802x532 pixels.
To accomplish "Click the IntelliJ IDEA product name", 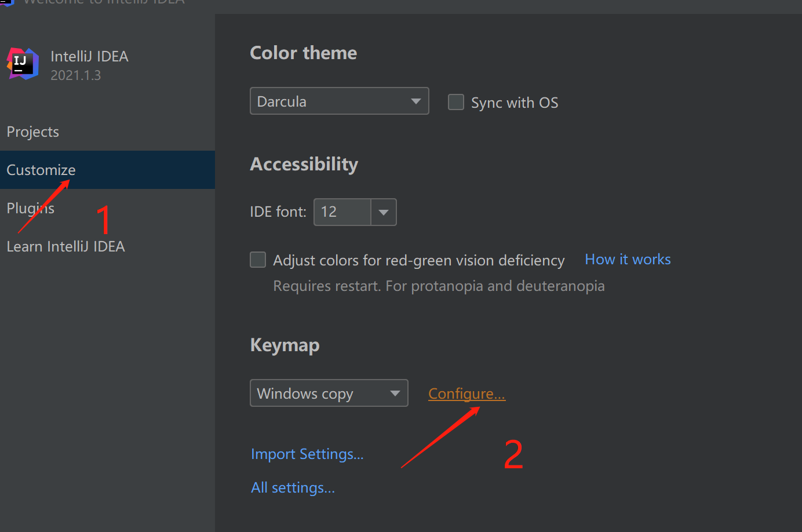I will point(89,56).
